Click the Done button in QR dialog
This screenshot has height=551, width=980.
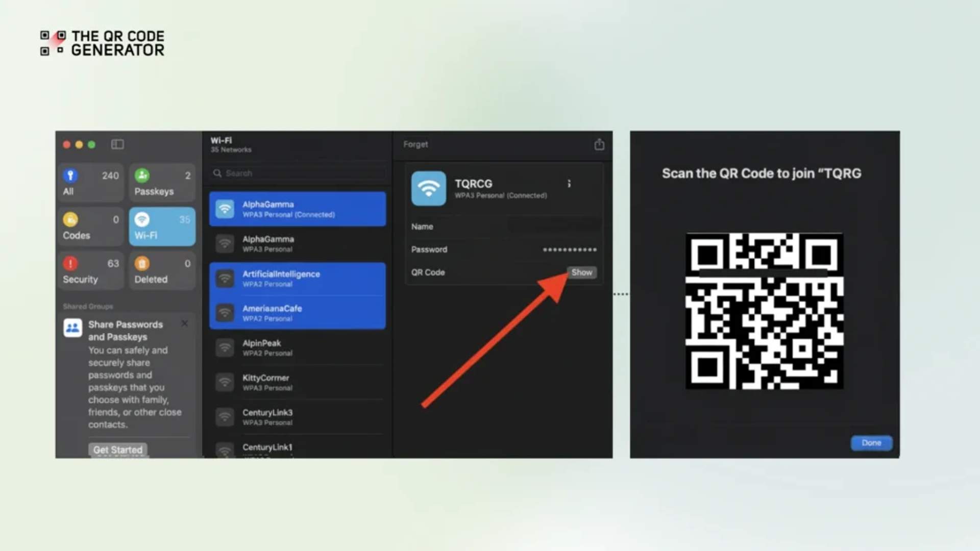click(871, 443)
